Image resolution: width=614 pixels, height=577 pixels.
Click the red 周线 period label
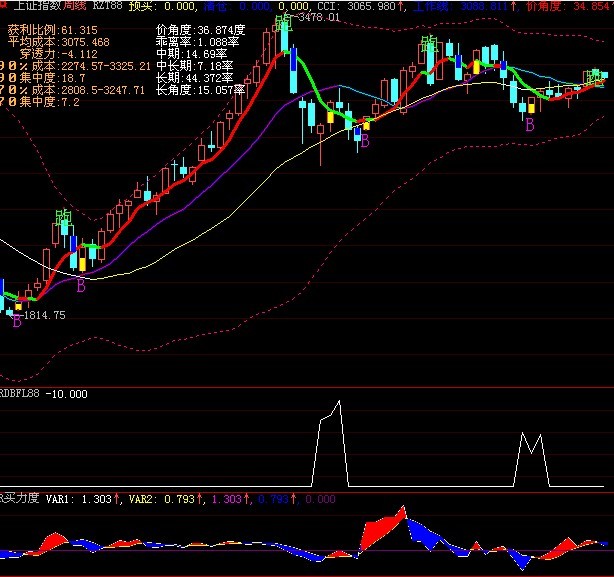point(74,5)
